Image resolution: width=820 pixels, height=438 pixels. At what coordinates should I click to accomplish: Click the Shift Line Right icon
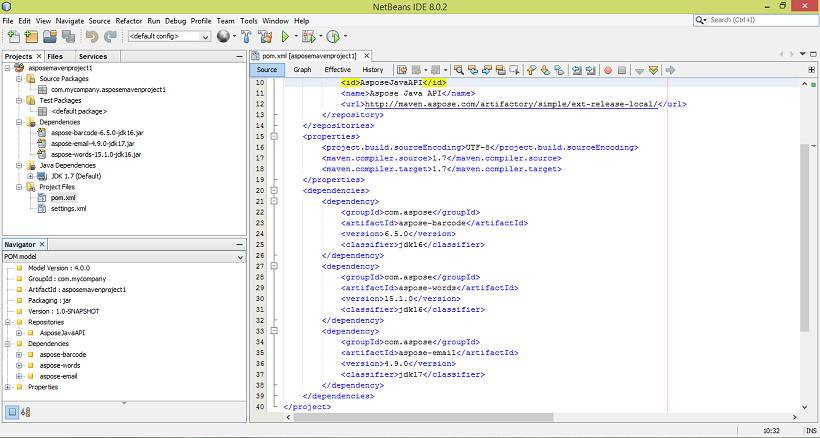pyautogui.click(x=591, y=70)
